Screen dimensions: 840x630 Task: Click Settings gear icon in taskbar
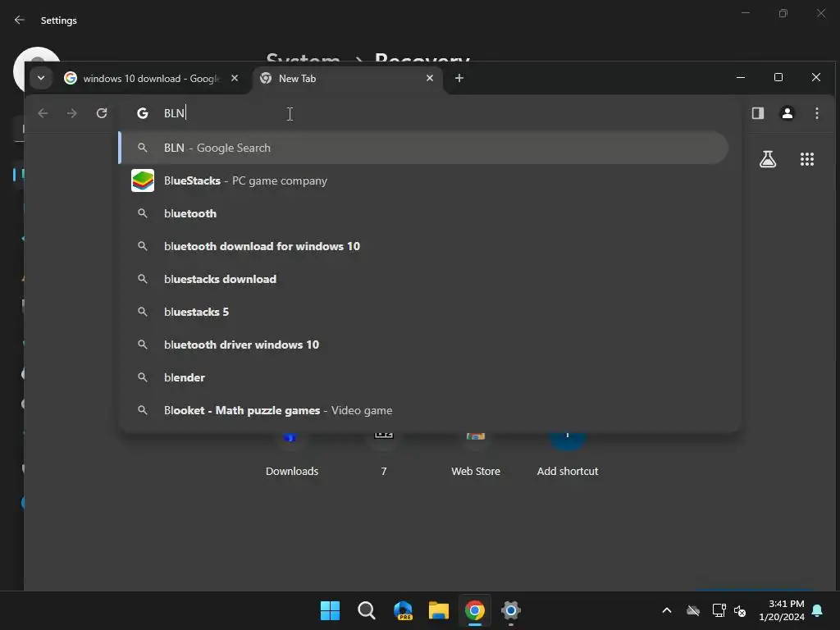(x=511, y=610)
